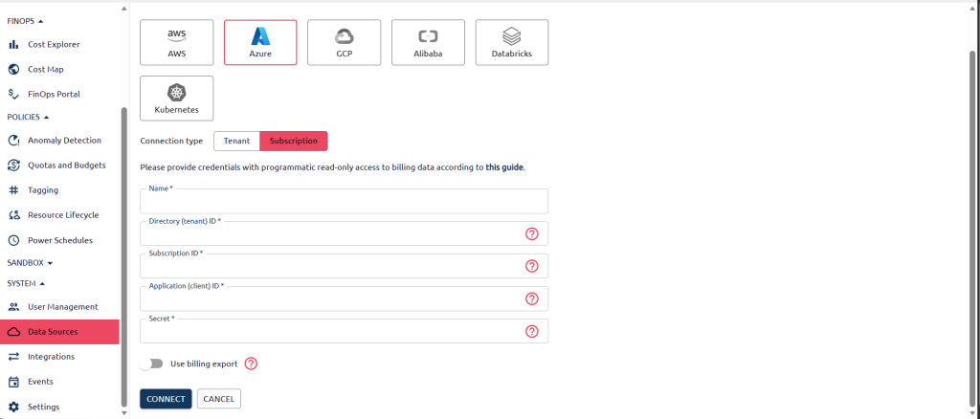
Task: Focus the Subscription ID input field
Action: coord(345,266)
